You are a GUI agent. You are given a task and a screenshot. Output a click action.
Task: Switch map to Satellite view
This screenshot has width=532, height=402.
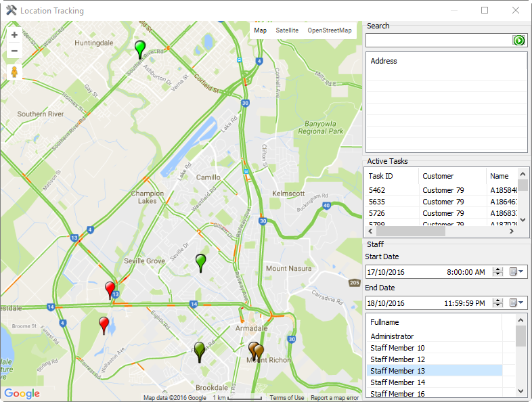(x=287, y=30)
